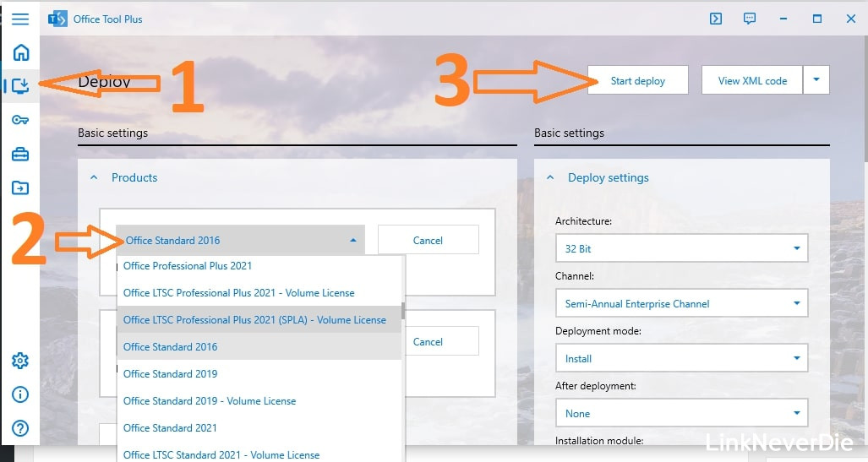Click the Start deploy button
This screenshot has height=462, width=868.
coord(637,80)
